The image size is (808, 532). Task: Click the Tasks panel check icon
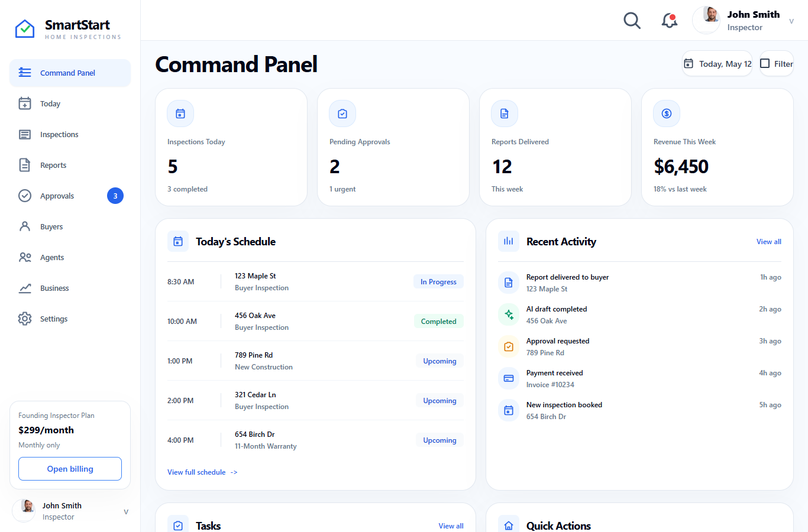tap(178, 525)
